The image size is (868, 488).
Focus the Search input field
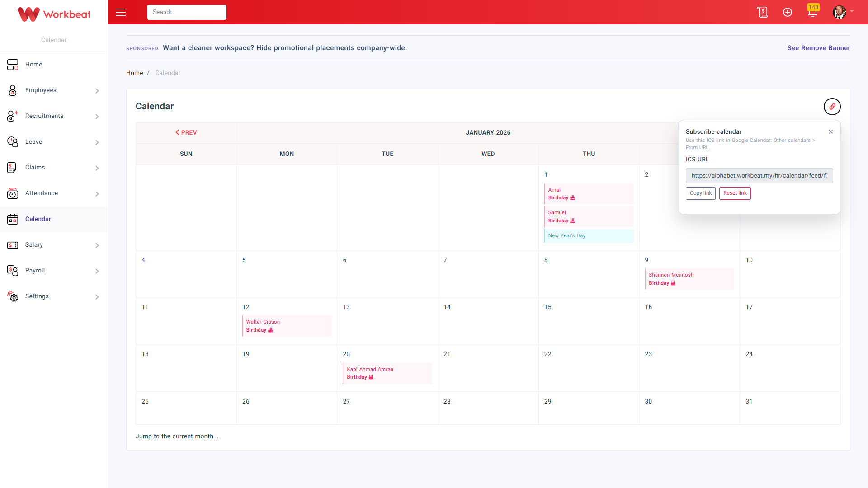[187, 12]
